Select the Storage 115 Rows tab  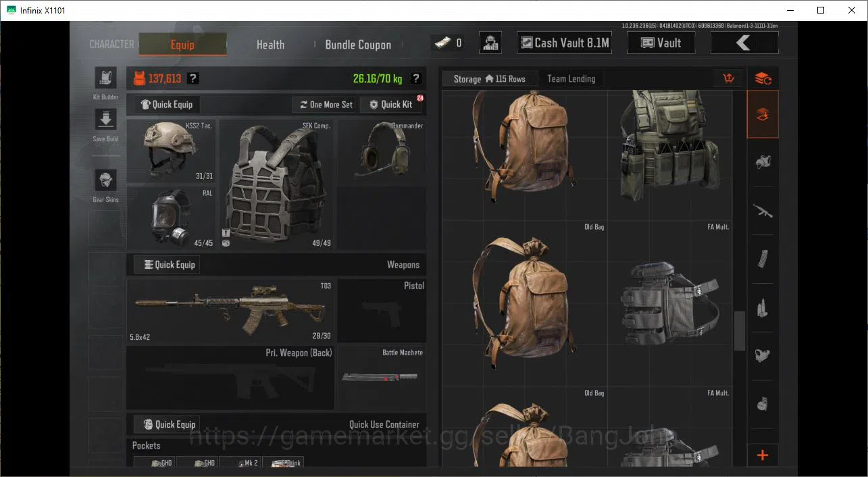(490, 79)
